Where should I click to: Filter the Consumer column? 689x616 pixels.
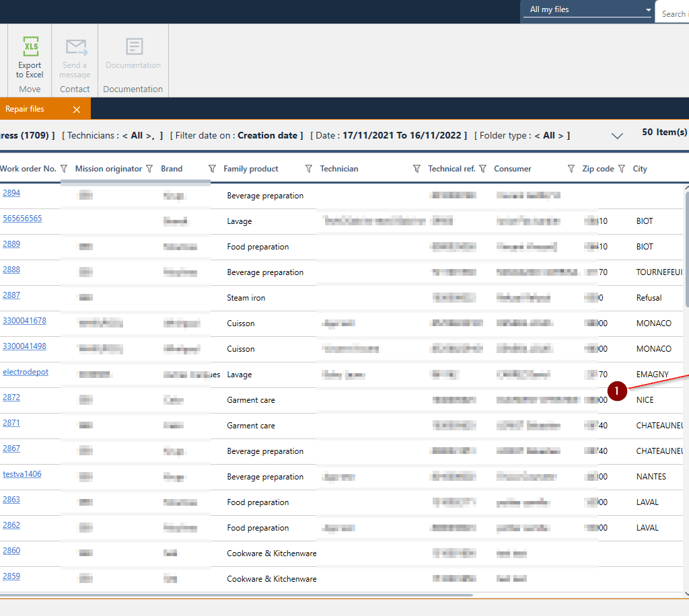[x=571, y=169]
